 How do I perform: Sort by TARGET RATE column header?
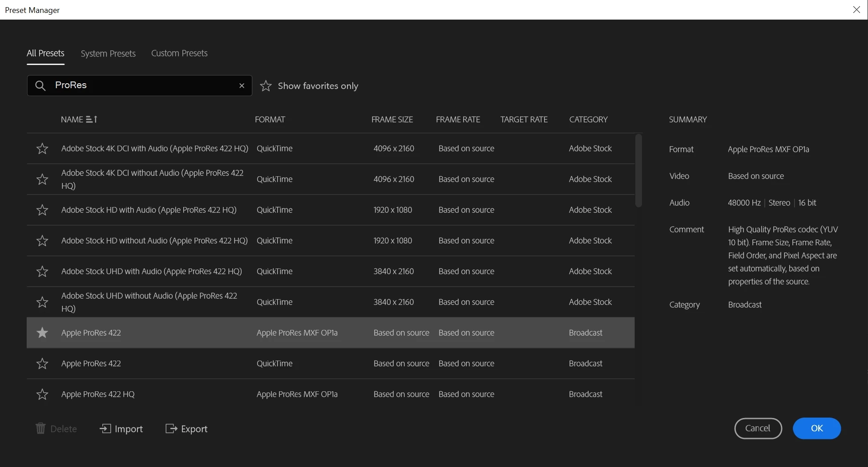tap(524, 119)
